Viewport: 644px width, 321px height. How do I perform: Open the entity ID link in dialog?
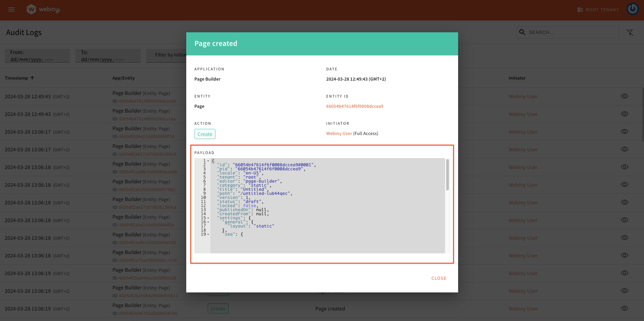(x=354, y=106)
